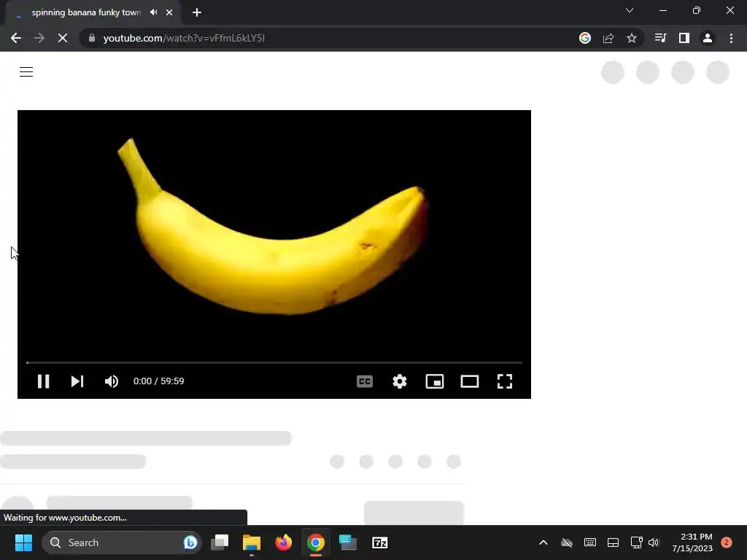747x560 pixels.
Task: Switch to theater mode
Action: [x=470, y=381]
